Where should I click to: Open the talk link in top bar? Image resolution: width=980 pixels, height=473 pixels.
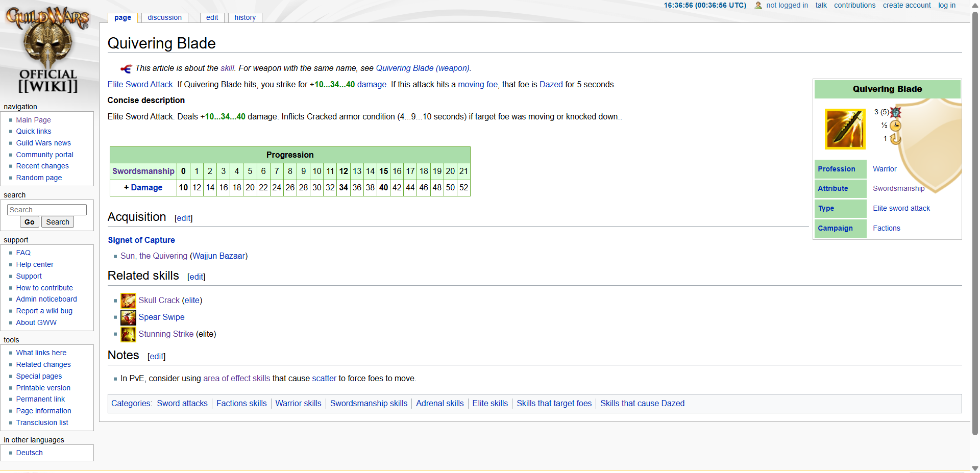821,5
